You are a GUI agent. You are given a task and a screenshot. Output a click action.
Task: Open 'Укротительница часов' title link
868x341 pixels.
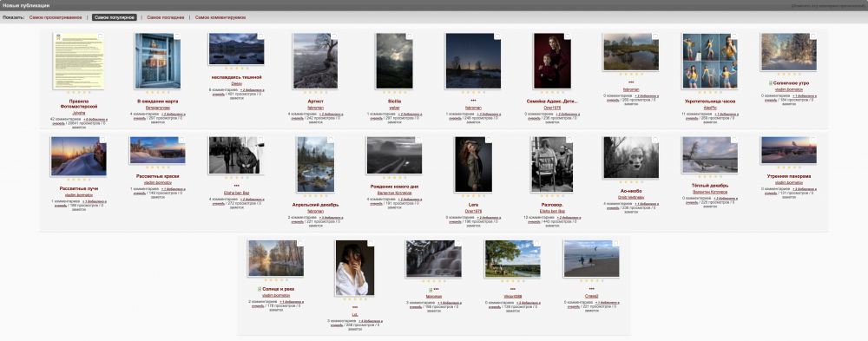click(710, 102)
